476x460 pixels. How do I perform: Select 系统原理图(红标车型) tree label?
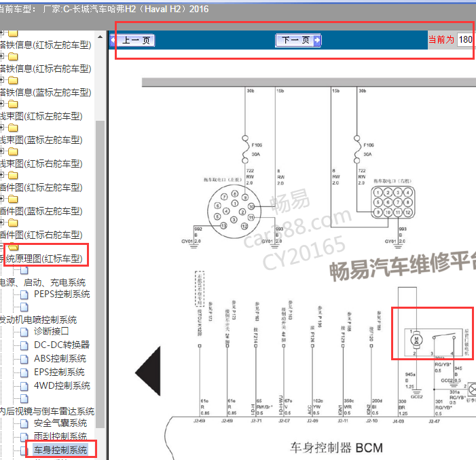tap(41, 258)
